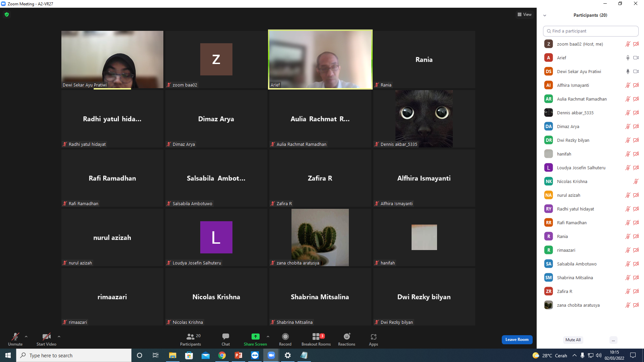Open Google Chrome from the taskbar
644x362 pixels.
[x=222, y=355]
